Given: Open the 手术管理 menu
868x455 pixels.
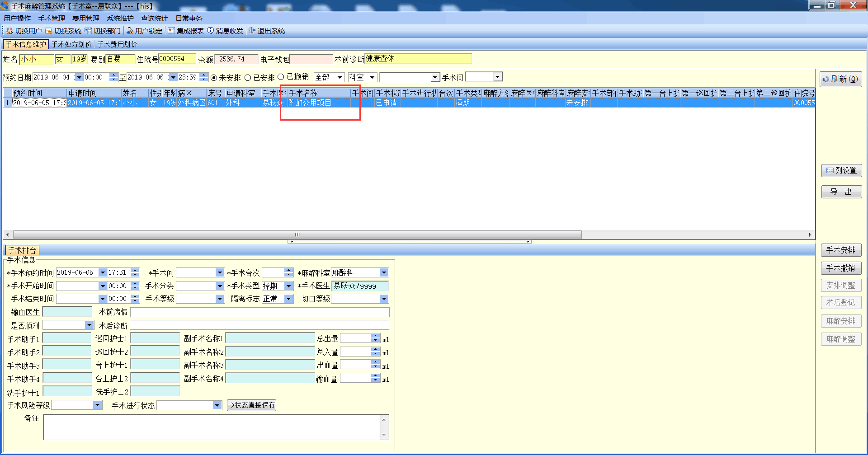Looking at the screenshot, I should tap(52, 18).
